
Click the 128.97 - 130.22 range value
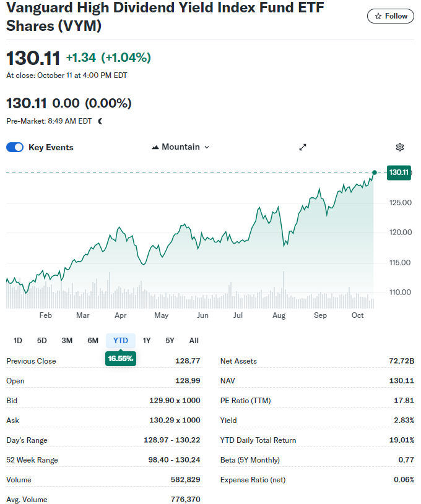172,440
